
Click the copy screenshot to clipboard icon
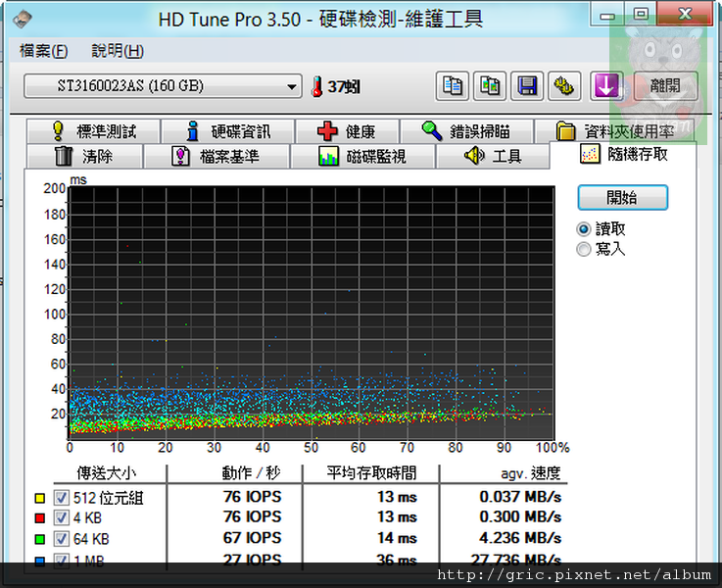(490, 86)
